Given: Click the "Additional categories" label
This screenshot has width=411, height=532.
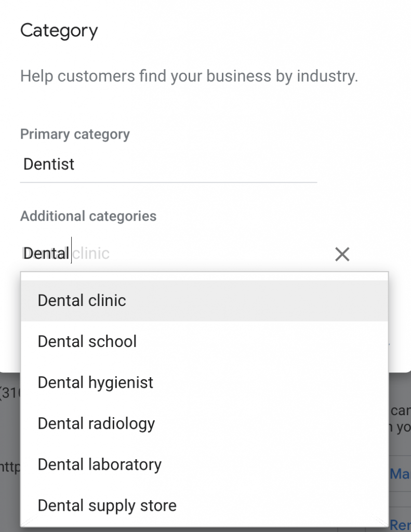Looking at the screenshot, I should coord(88,216).
